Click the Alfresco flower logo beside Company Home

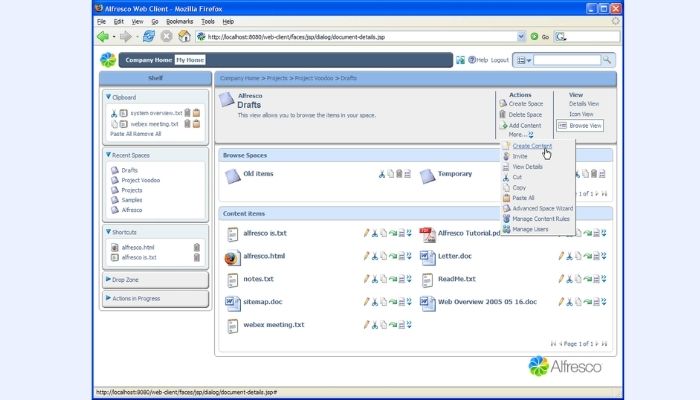coord(108,60)
